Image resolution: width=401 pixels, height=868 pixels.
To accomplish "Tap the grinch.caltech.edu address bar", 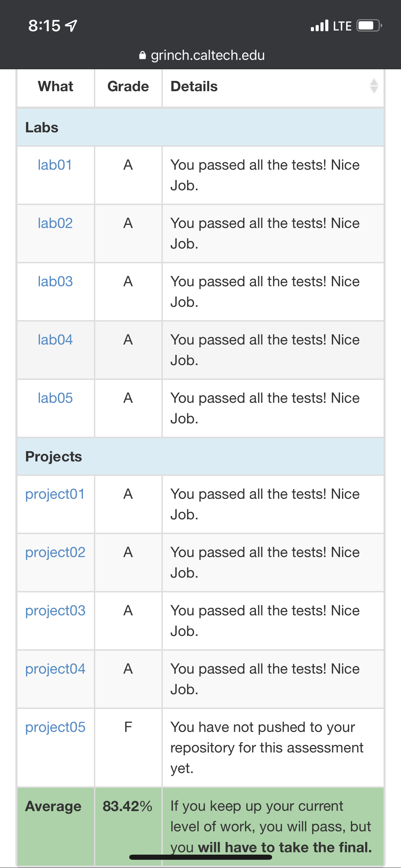I will point(207,56).
